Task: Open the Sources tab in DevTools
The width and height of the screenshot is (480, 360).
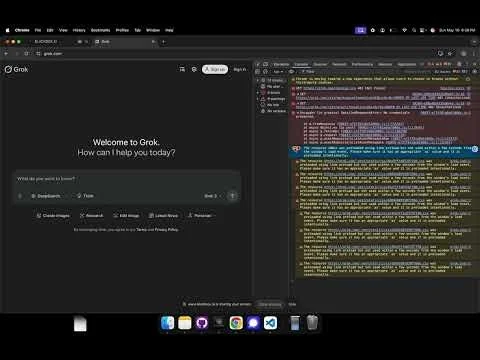Action: [320, 64]
